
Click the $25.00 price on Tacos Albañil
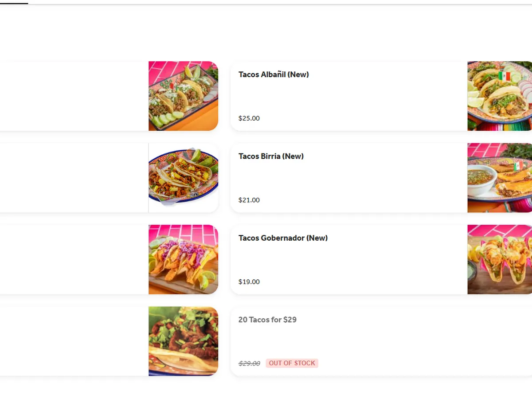tap(249, 118)
